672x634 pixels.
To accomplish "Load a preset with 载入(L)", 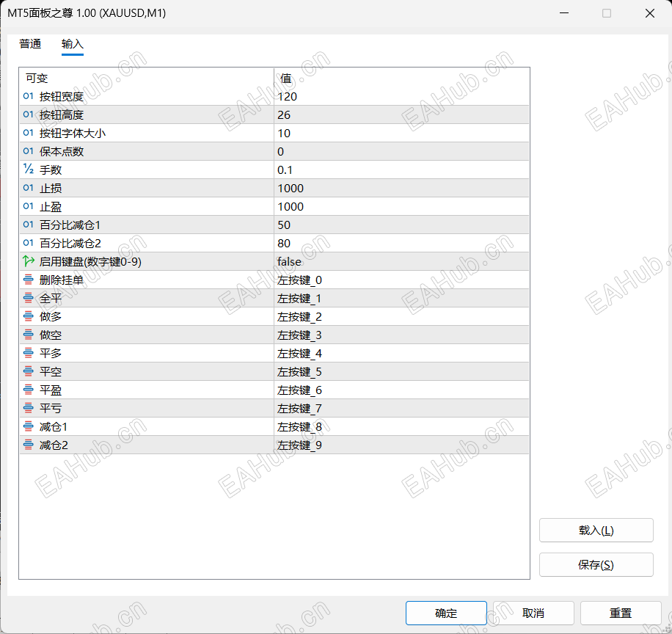I will click(596, 531).
